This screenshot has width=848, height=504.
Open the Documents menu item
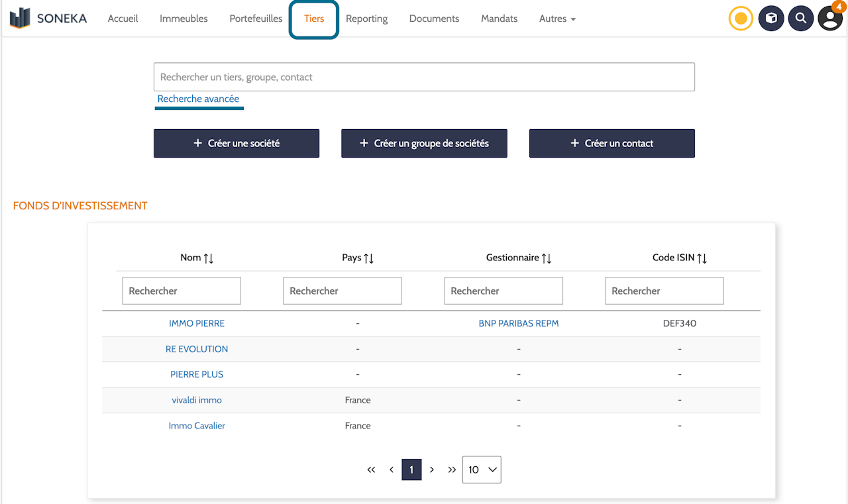coord(434,19)
